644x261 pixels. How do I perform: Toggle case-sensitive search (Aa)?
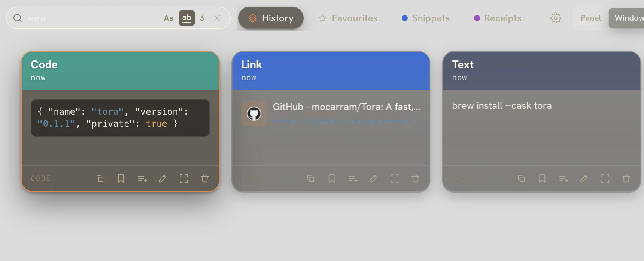tap(169, 18)
